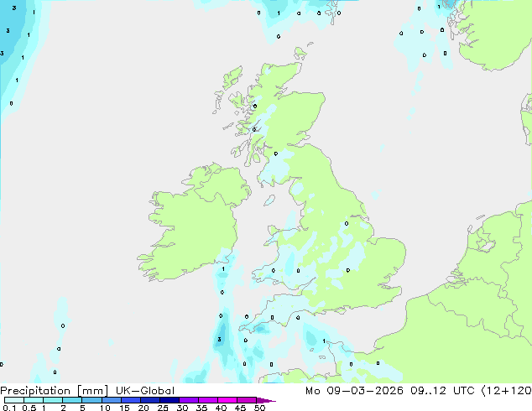The height and width of the screenshot is (411, 532).
Task: Click the legend label '40'
Action: pyautogui.click(x=221, y=408)
